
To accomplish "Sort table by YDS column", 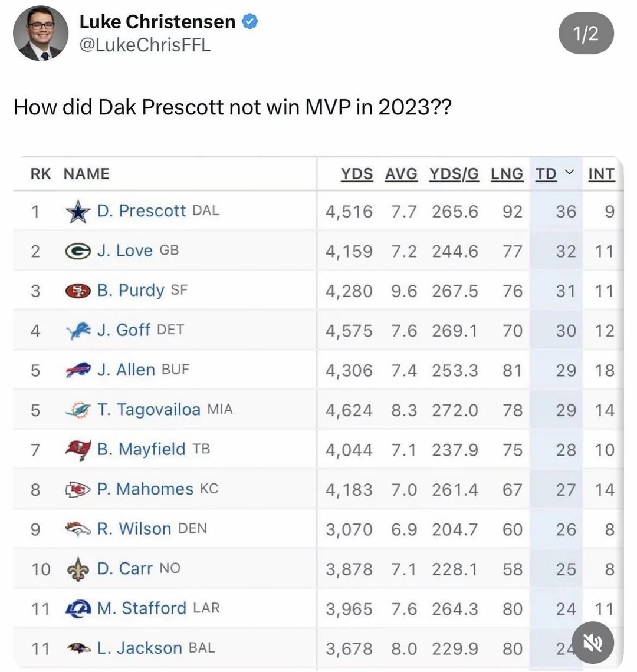I will tap(356, 173).
